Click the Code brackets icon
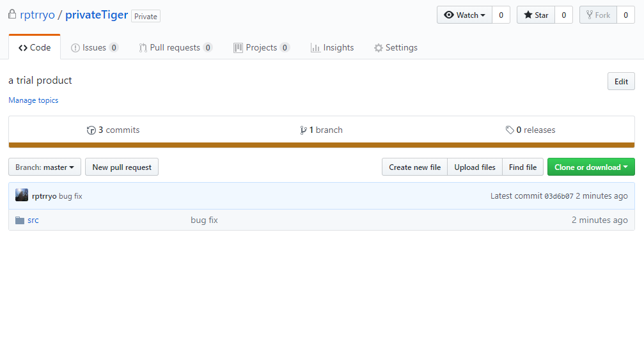The width and height of the screenshot is (644, 345). (x=23, y=48)
